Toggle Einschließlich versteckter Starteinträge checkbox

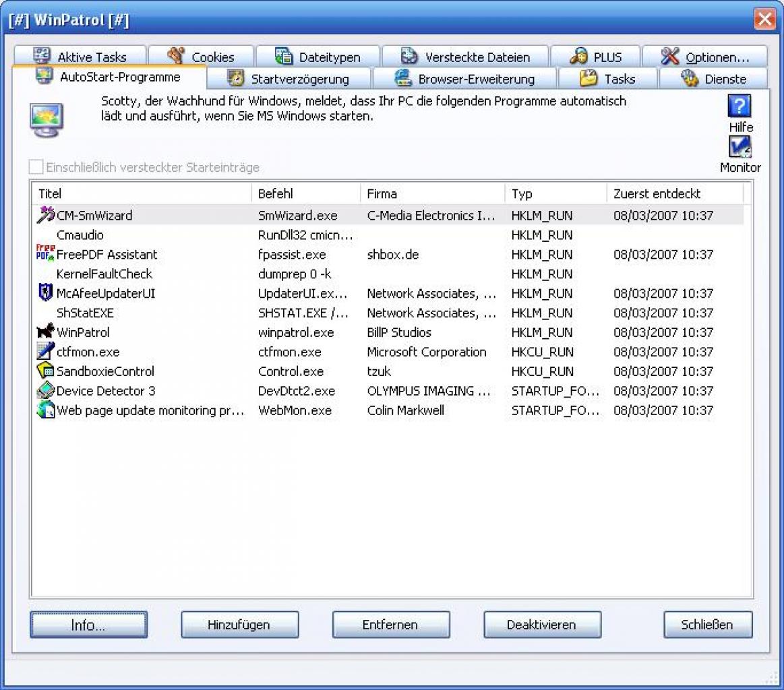click(x=36, y=167)
